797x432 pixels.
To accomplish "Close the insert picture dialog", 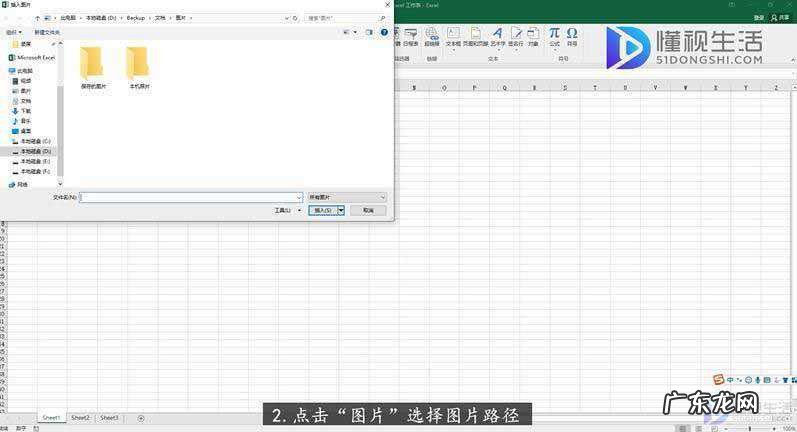I will click(x=387, y=5).
